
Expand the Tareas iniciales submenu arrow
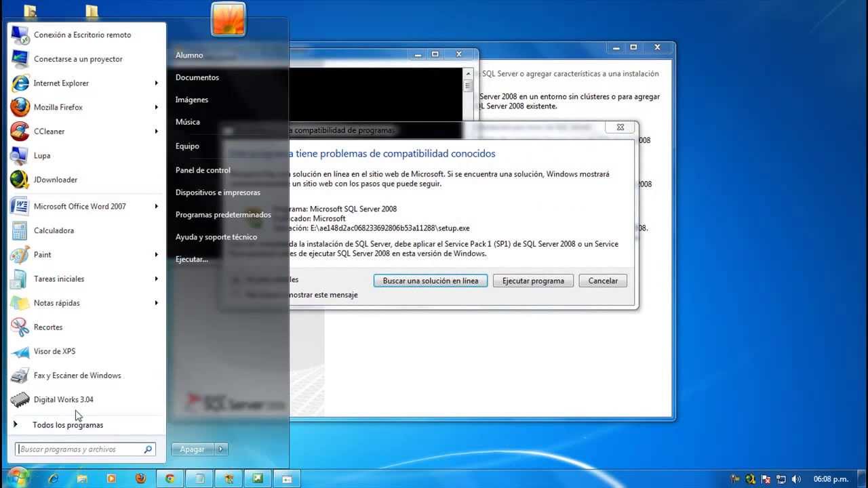click(x=156, y=279)
